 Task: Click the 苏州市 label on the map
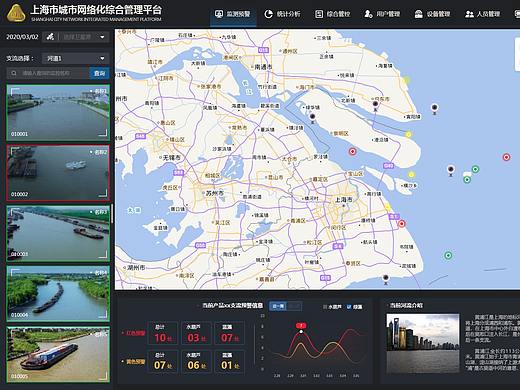[215, 193]
